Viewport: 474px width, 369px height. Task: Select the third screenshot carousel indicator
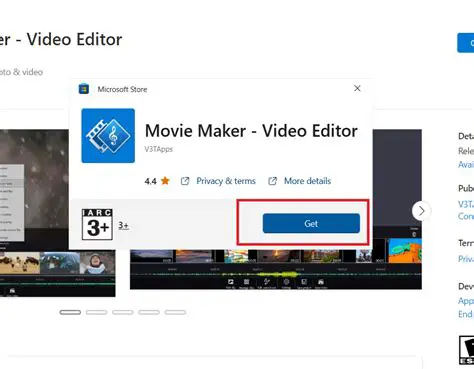(123, 312)
